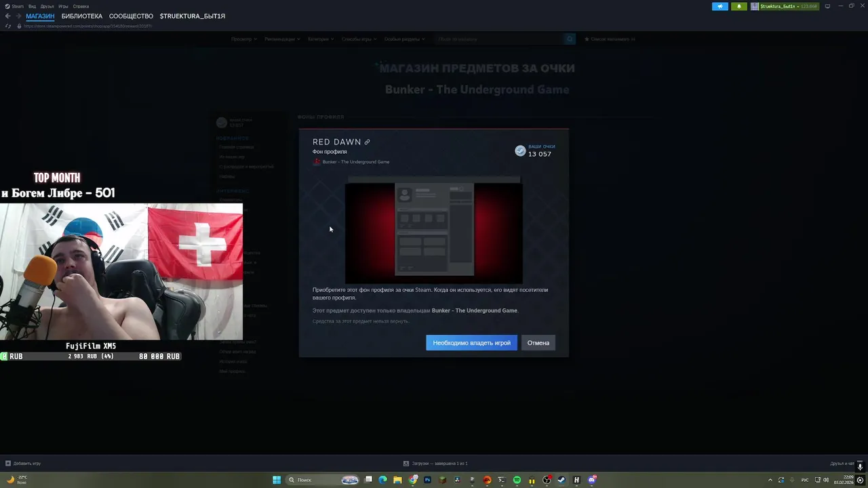Viewport: 868px width, 488px height.
Task: Open the Друзья menu
Action: [47, 6]
